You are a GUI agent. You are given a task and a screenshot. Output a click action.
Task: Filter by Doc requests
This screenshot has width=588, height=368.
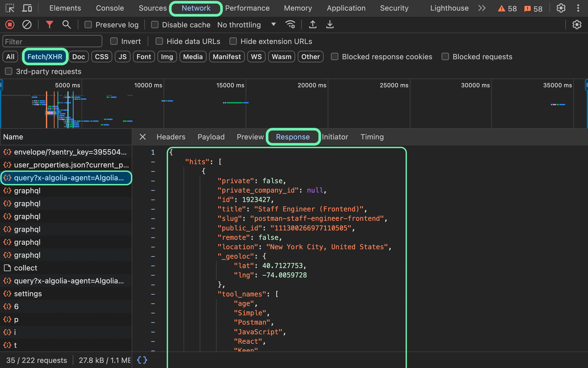(x=79, y=57)
